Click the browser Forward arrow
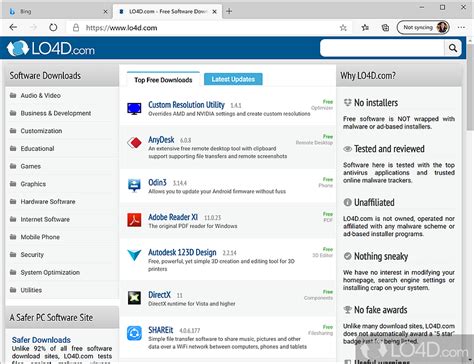The image size is (474, 364). (33, 27)
